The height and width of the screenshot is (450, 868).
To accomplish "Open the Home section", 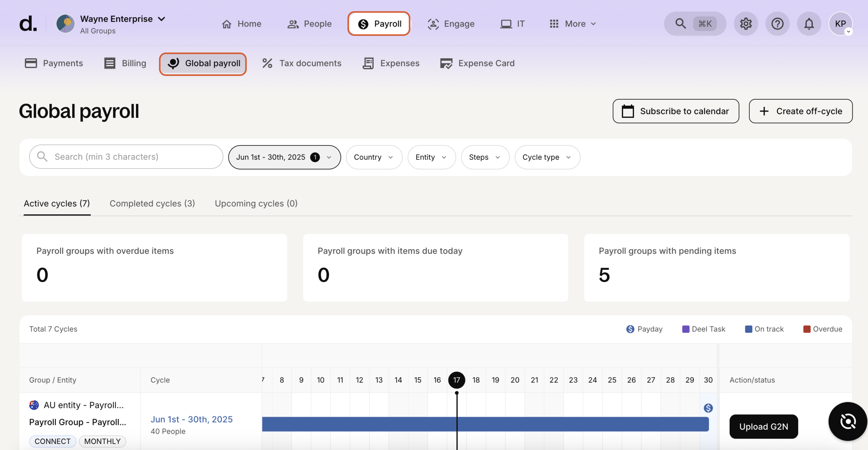I will (x=242, y=23).
